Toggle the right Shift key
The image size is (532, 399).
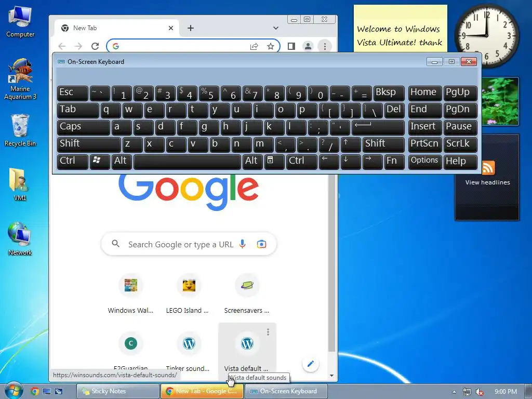pos(383,144)
